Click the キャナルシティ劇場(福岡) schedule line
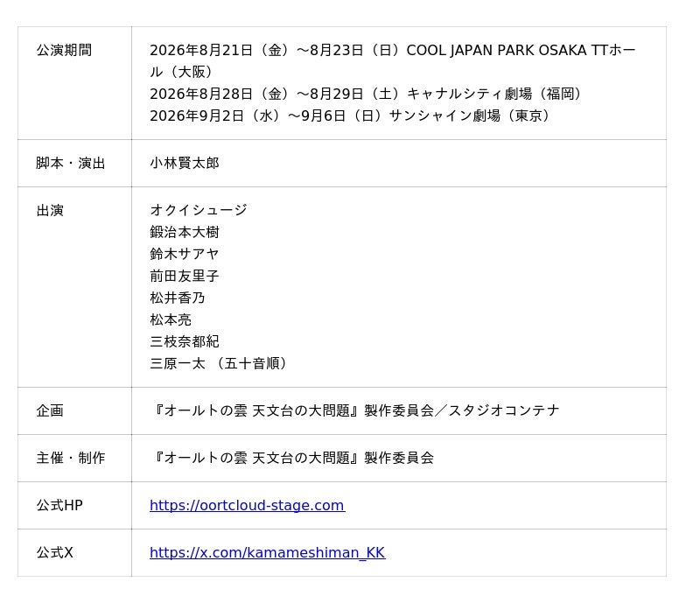700x603 pixels. 367,94
